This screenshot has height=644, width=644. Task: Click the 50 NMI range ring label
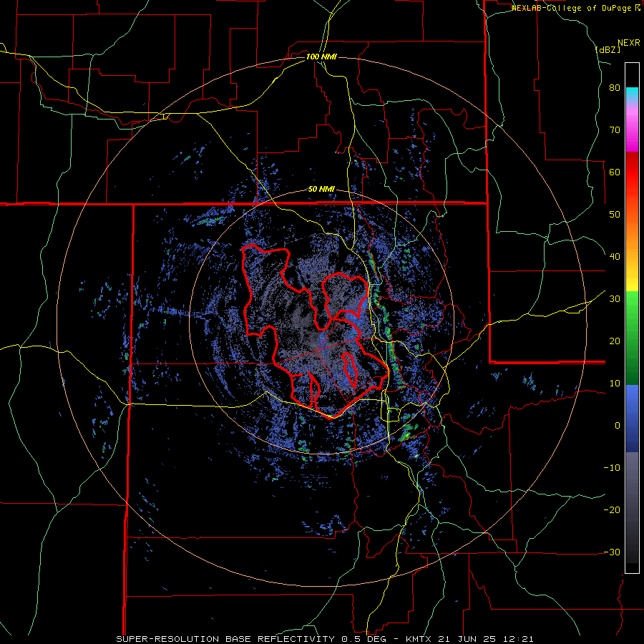[x=321, y=190]
